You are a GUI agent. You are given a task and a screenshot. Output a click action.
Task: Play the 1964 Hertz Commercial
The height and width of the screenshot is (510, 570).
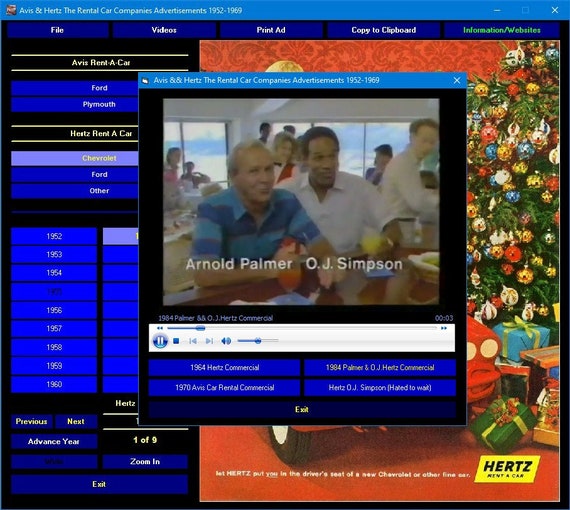224,368
